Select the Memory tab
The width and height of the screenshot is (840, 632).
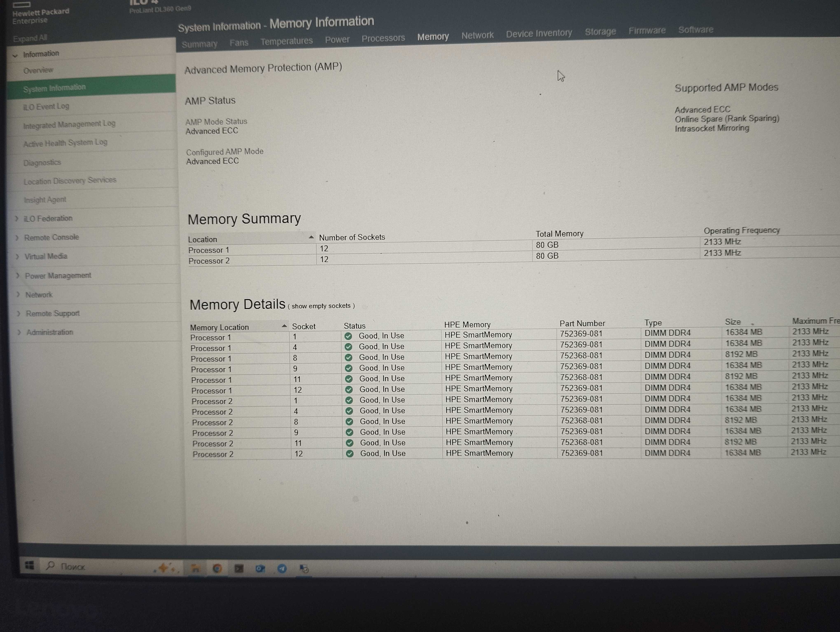(433, 37)
